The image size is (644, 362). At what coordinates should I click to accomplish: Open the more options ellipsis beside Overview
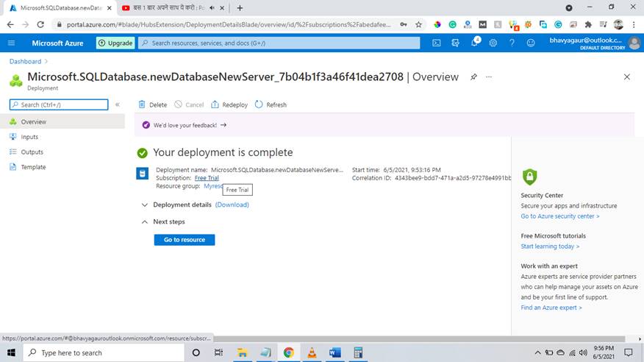[489, 77]
